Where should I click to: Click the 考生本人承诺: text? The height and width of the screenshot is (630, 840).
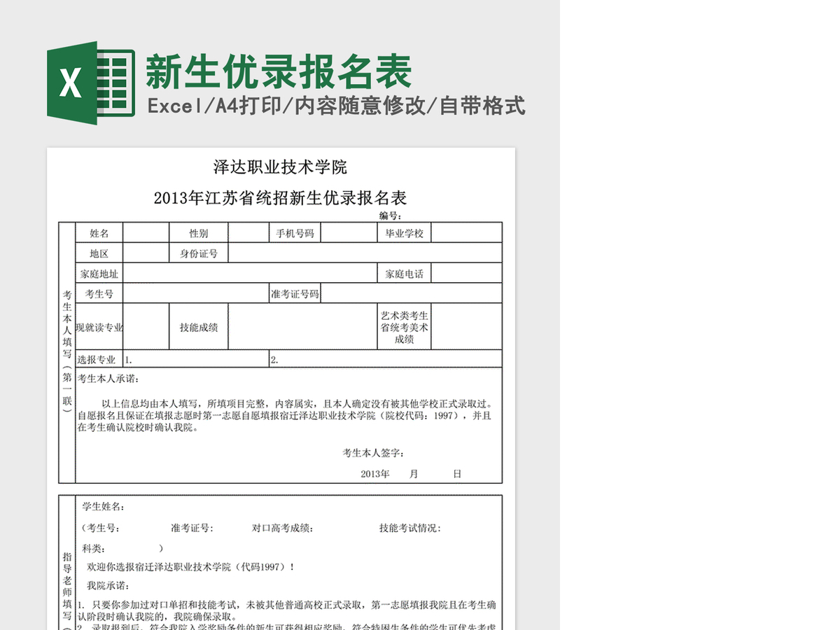(x=108, y=379)
